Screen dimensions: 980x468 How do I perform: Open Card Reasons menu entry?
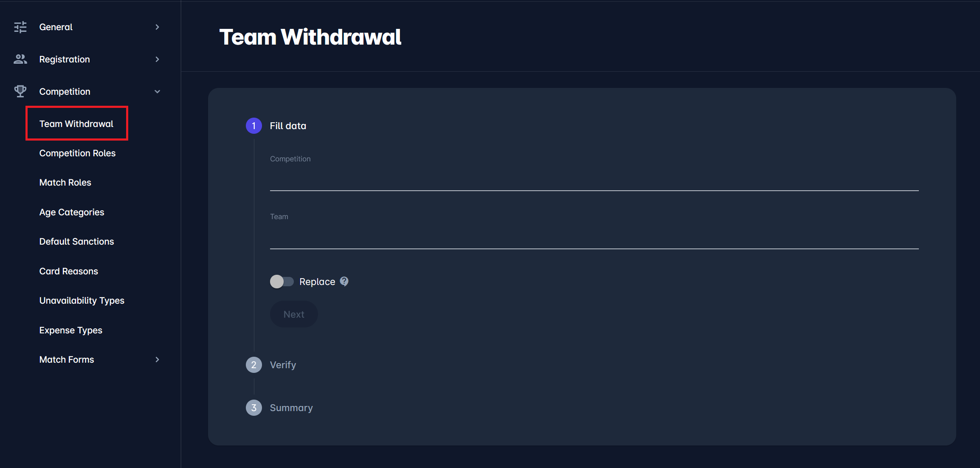point(69,271)
